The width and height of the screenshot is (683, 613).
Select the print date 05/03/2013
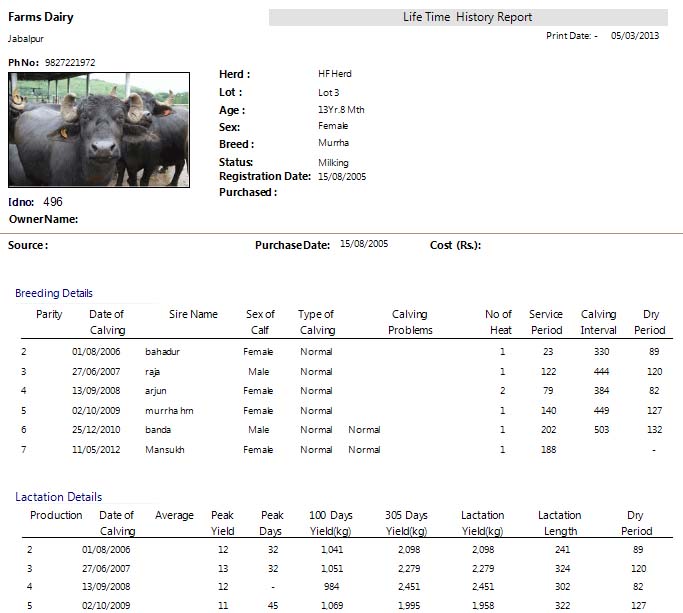tap(635, 35)
